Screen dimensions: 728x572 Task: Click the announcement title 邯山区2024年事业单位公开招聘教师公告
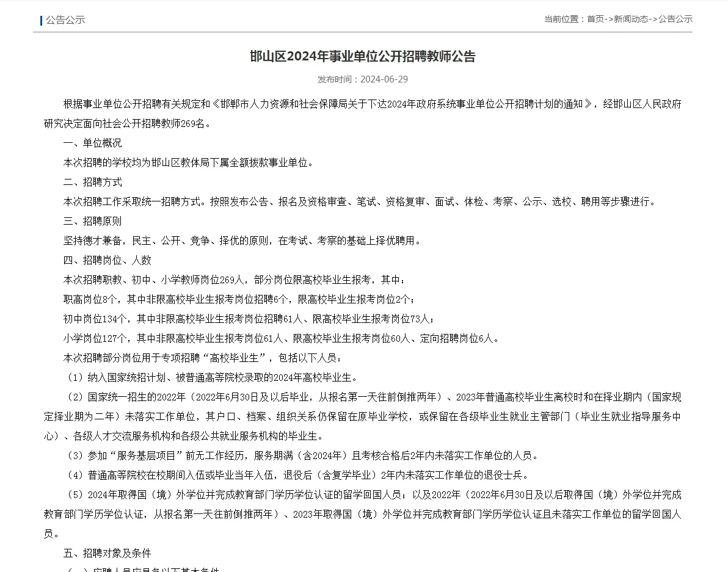point(364,56)
